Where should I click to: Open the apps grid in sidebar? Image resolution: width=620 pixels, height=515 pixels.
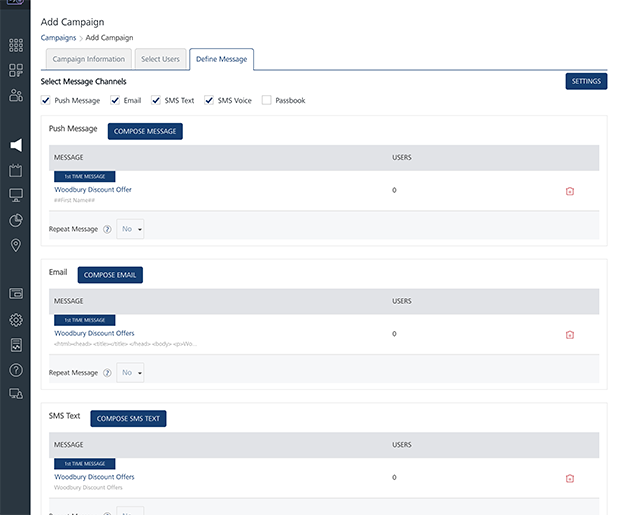[x=16, y=45]
